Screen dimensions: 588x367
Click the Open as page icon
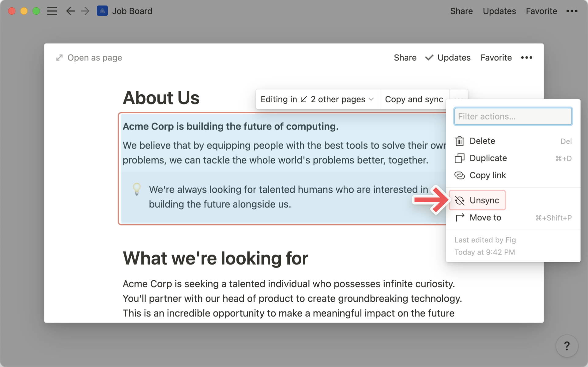point(60,58)
